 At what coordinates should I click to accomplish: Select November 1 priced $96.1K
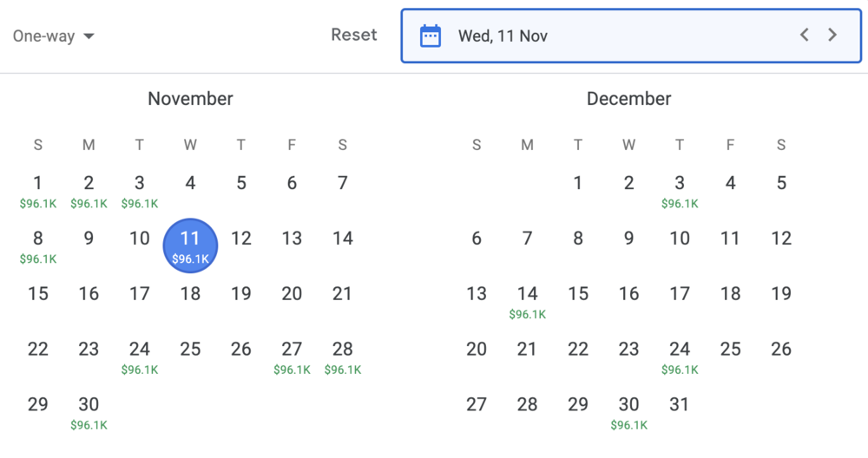tap(38, 191)
